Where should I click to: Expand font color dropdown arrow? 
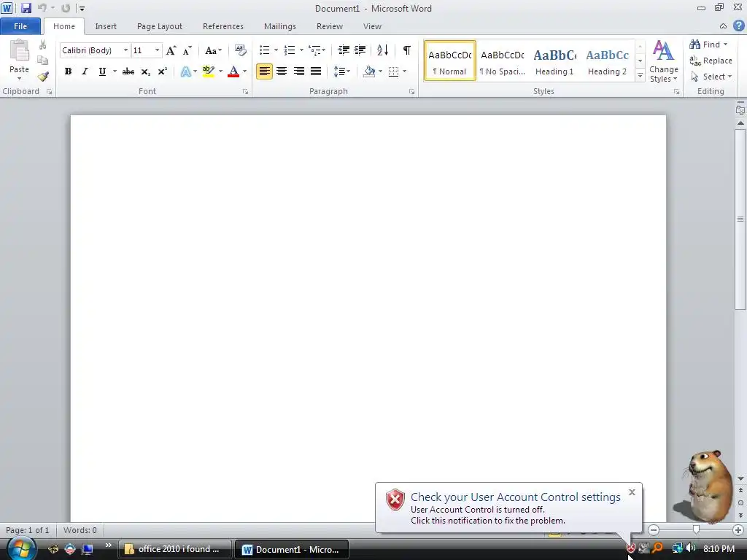(245, 71)
